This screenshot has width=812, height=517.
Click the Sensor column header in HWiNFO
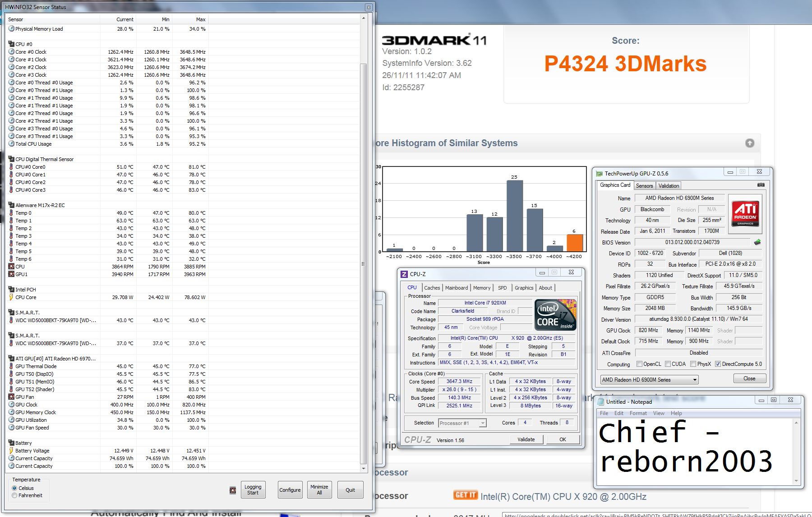pos(53,19)
